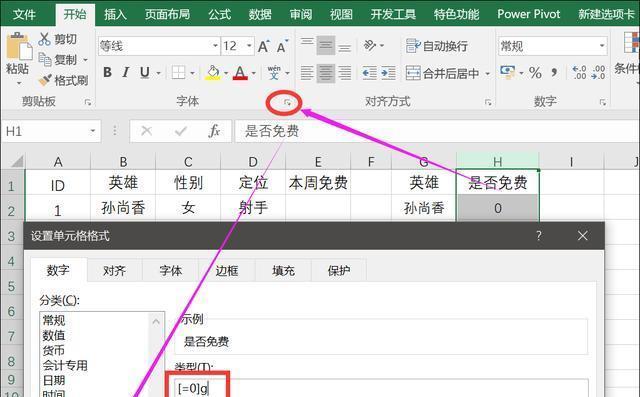Switch to the Power Pivot tab
The image size is (640, 397).
(x=529, y=14)
